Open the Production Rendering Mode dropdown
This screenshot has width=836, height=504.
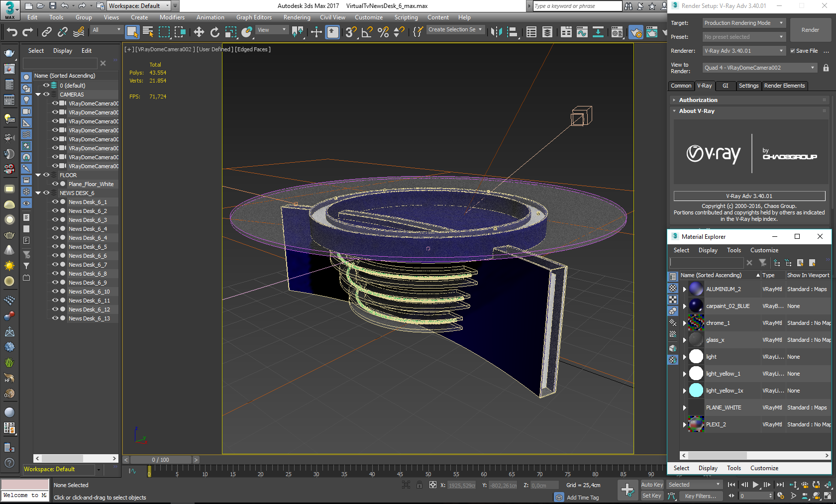pos(743,23)
